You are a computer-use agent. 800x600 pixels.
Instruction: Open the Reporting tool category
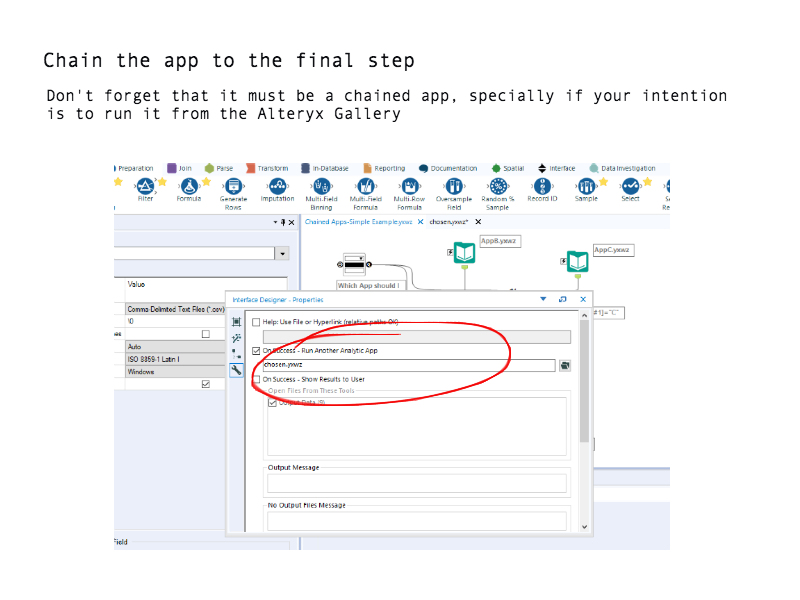pos(384,168)
